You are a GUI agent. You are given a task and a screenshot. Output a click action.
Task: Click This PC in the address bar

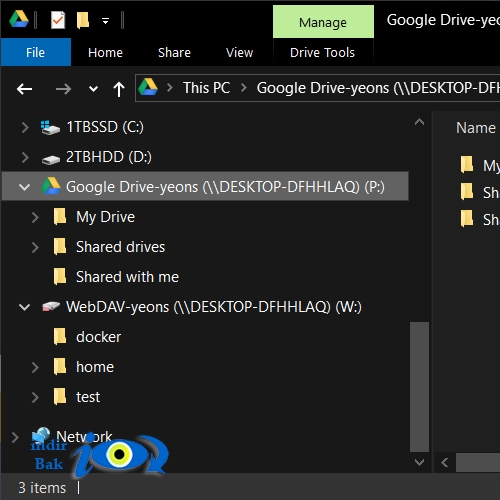click(206, 88)
